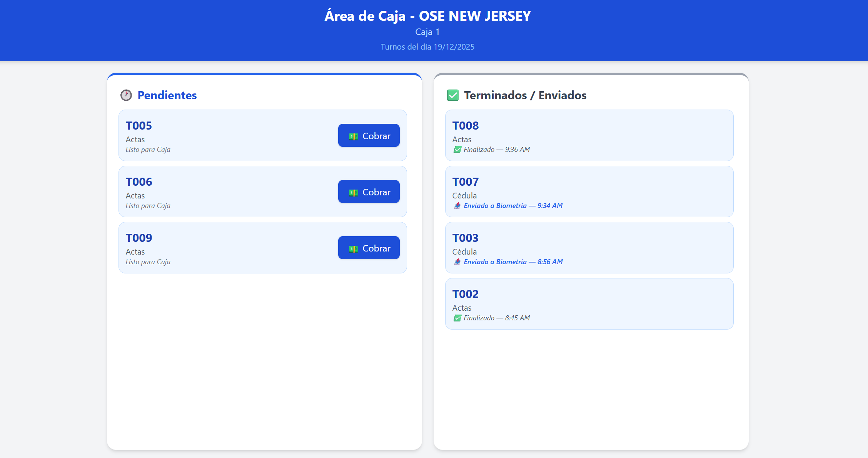
Task: Click the Área de Caja page title
Action: click(x=427, y=16)
